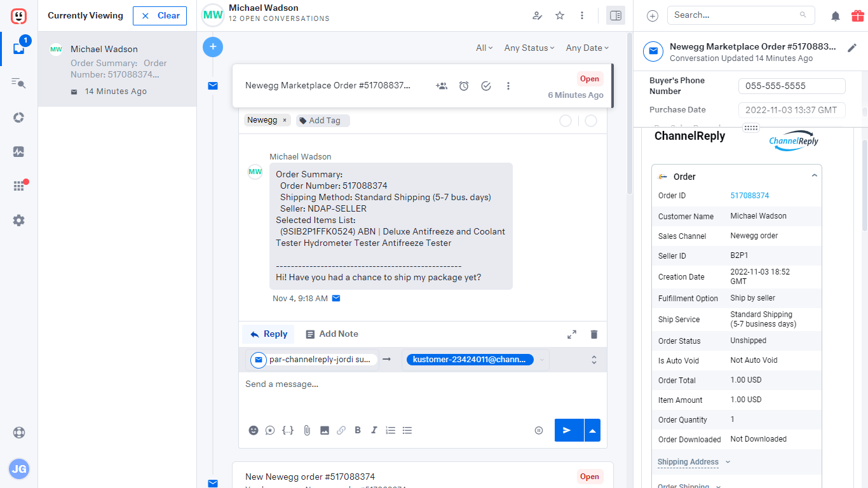Open notifications bell icon

click(836, 16)
